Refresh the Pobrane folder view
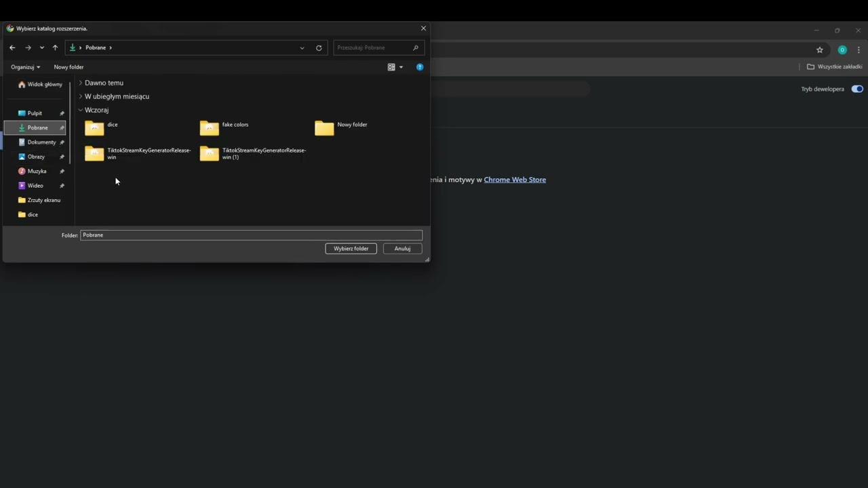The image size is (868, 488). (x=319, y=47)
